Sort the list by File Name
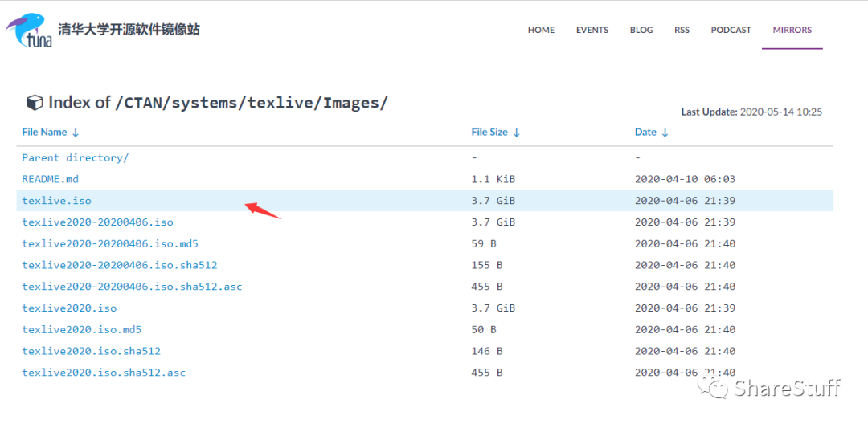 [x=51, y=132]
